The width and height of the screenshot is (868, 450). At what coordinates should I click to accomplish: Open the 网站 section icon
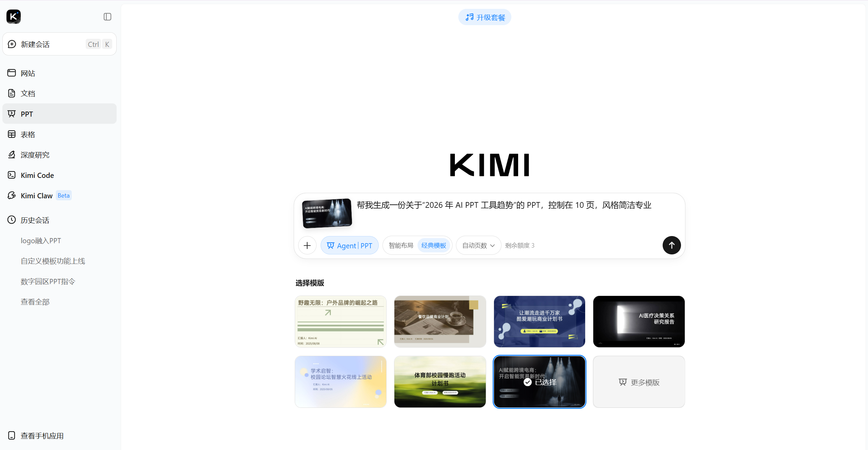click(12, 73)
